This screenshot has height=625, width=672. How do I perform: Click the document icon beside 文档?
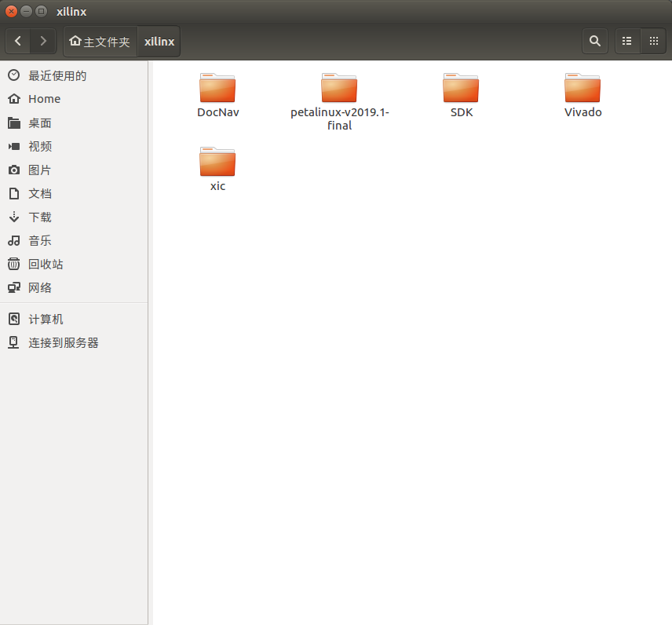pyautogui.click(x=13, y=193)
